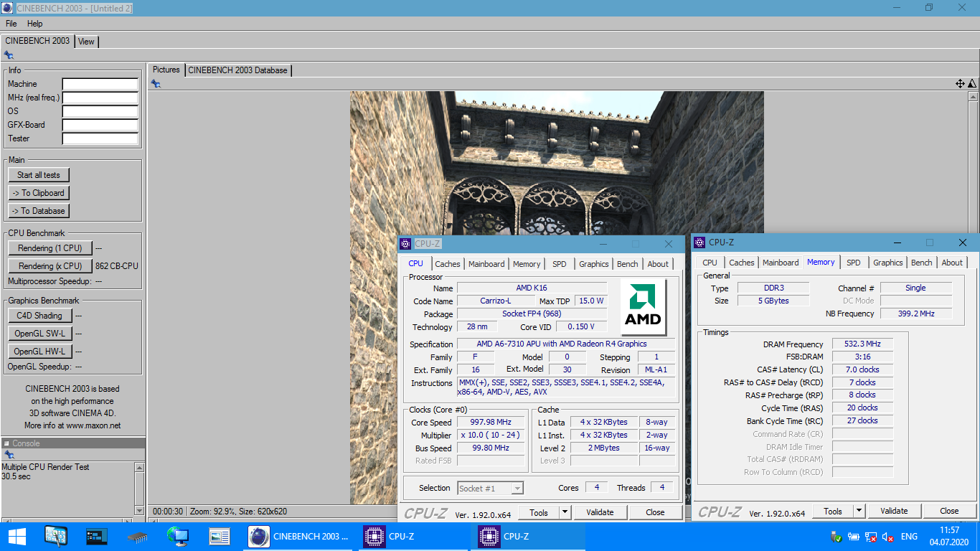The width and height of the screenshot is (980, 551).
Task: Open the monitor-magnifier app in taskbar
Action: tap(55, 536)
